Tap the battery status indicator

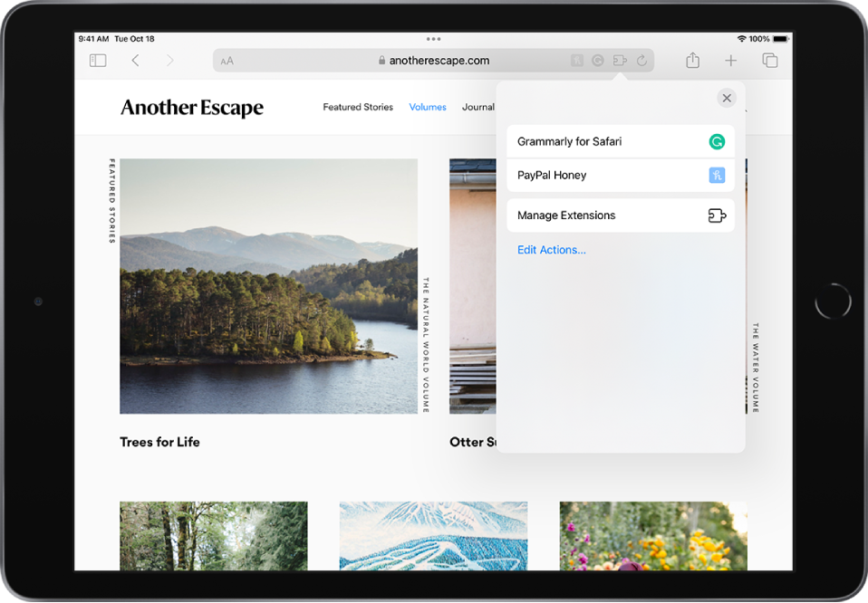[781, 39]
